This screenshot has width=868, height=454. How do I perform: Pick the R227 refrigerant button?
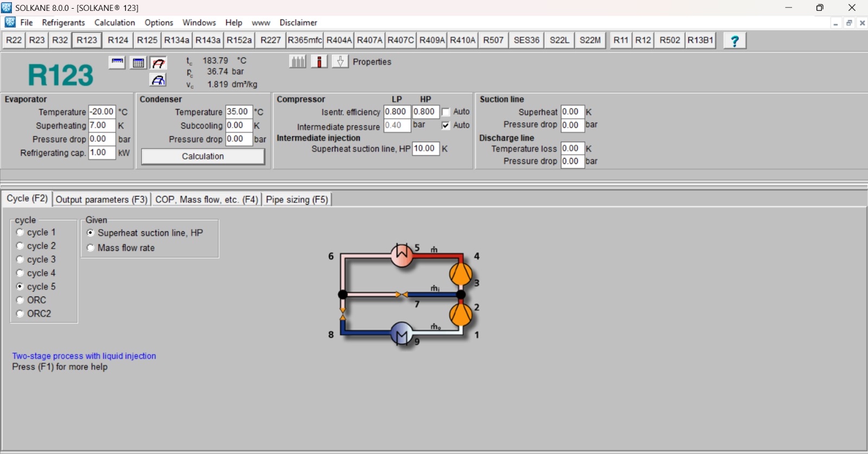coord(271,40)
